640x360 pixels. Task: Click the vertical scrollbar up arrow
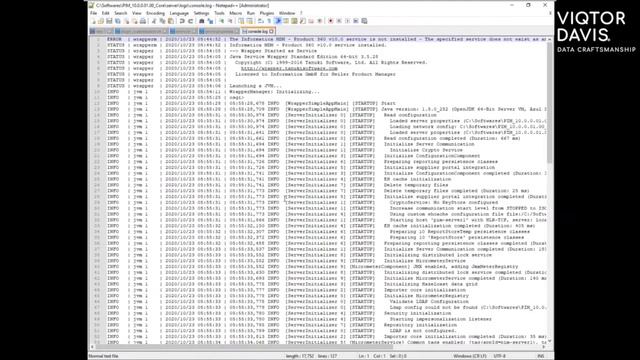click(549, 39)
